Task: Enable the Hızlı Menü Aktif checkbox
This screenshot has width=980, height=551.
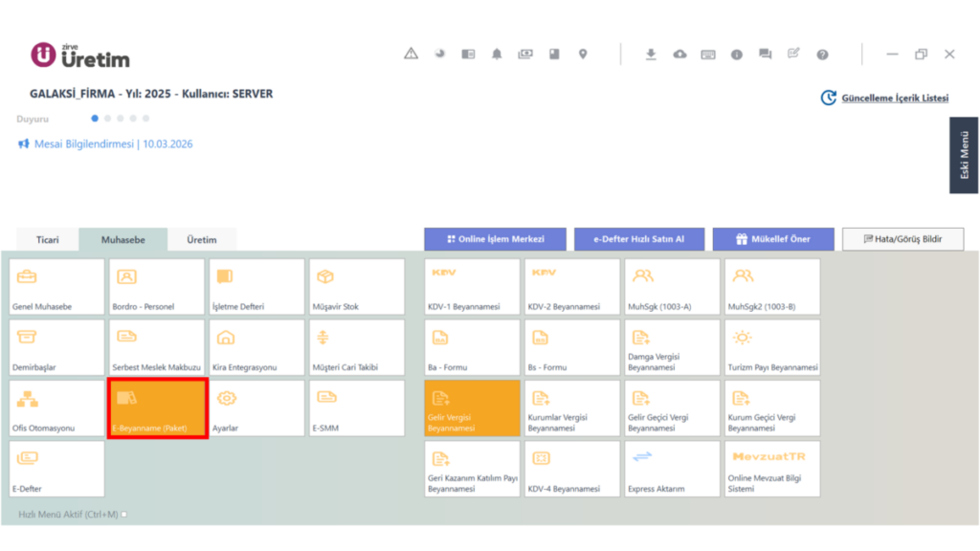Action: click(123, 514)
